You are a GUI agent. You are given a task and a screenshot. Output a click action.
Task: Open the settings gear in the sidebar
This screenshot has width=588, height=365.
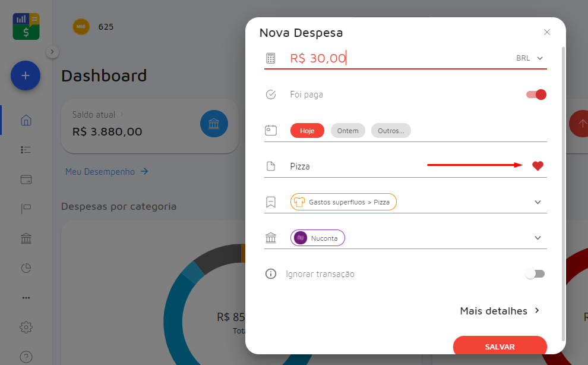click(x=26, y=327)
